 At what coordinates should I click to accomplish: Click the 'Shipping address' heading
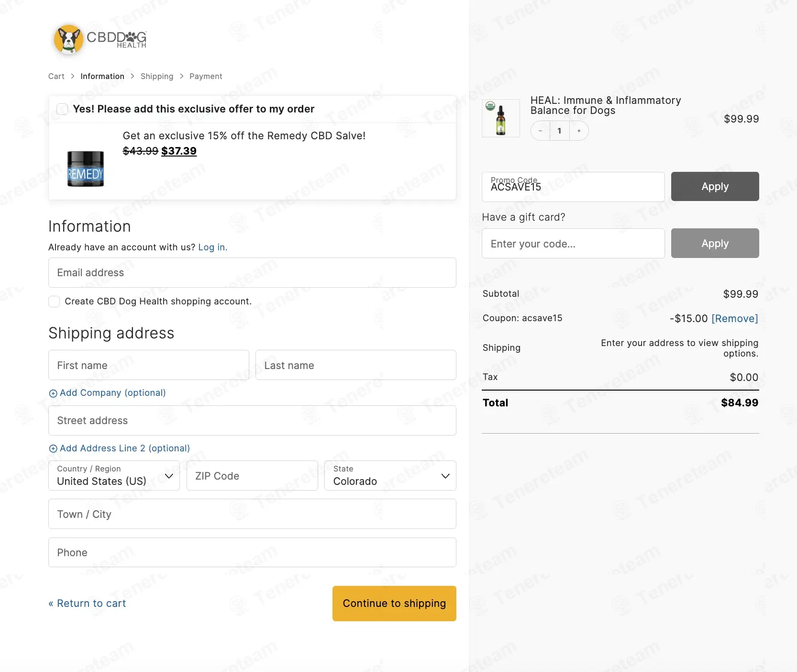[x=111, y=333]
